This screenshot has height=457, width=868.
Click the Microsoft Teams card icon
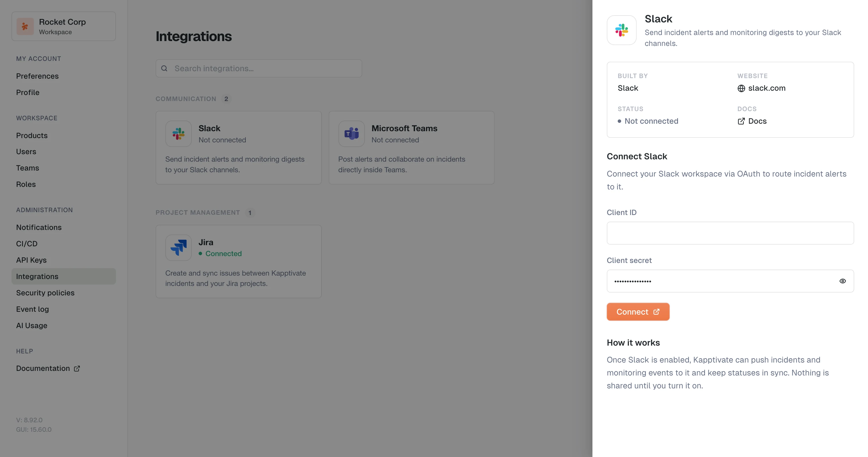pyautogui.click(x=351, y=134)
